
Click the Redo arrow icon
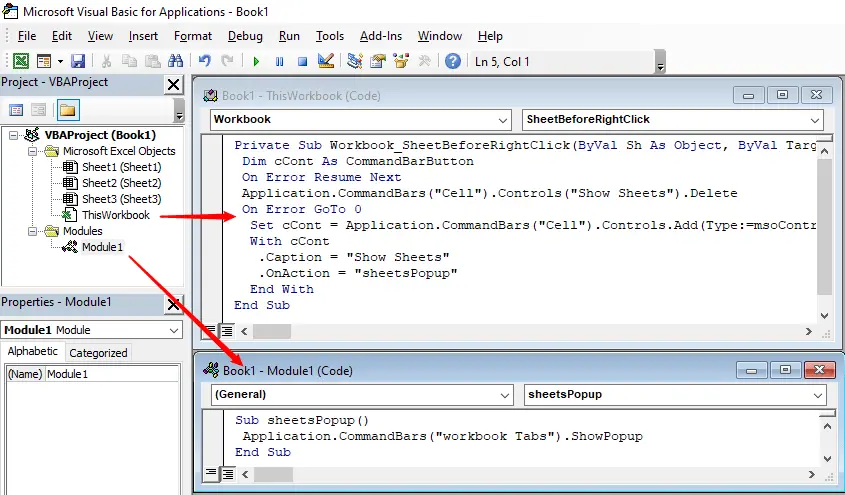click(x=227, y=61)
